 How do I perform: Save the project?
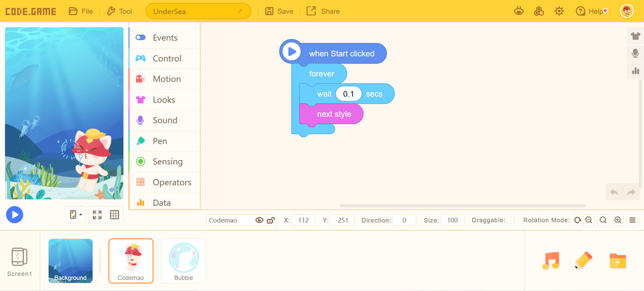tap(279, 11)
